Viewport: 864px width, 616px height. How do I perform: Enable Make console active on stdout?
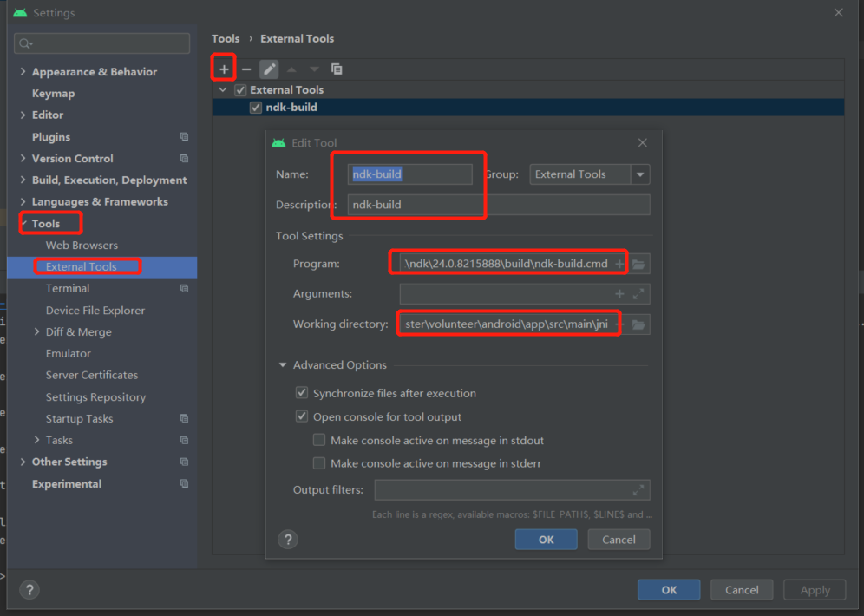point(319,439)
